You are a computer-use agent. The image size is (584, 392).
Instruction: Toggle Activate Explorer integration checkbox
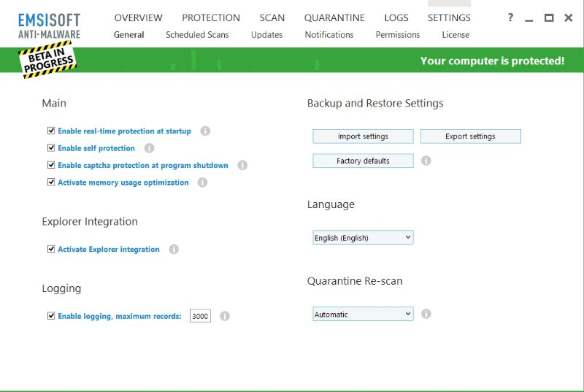(x=51, y=249)
